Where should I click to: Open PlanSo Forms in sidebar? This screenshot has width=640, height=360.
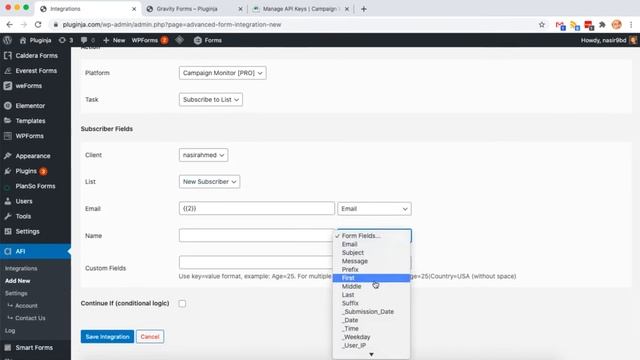pyautogui.click(x=36, y=186)
